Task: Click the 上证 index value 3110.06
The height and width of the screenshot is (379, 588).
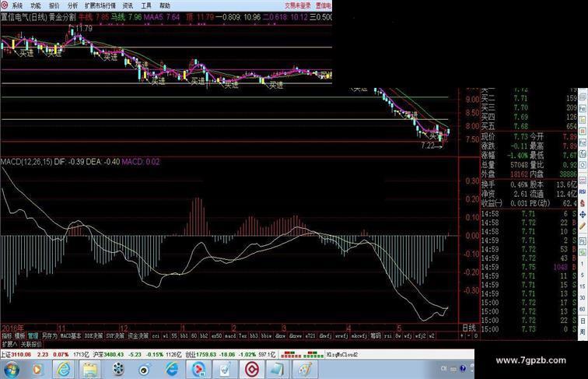Action: click(x=21, y=354)
